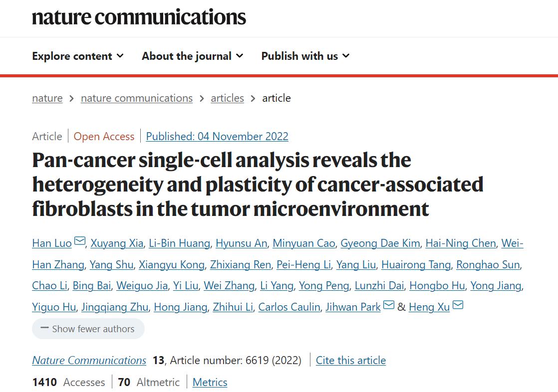Click the Published: 04 November 2022 link
558x392 pixels.
[217, 137]
